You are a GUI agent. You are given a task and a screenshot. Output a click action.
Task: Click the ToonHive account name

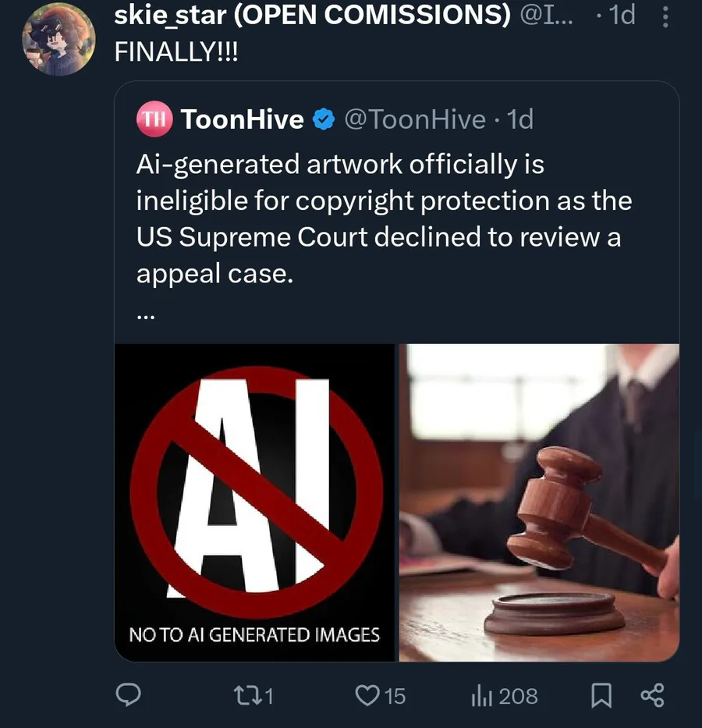(x=242, y=119)
